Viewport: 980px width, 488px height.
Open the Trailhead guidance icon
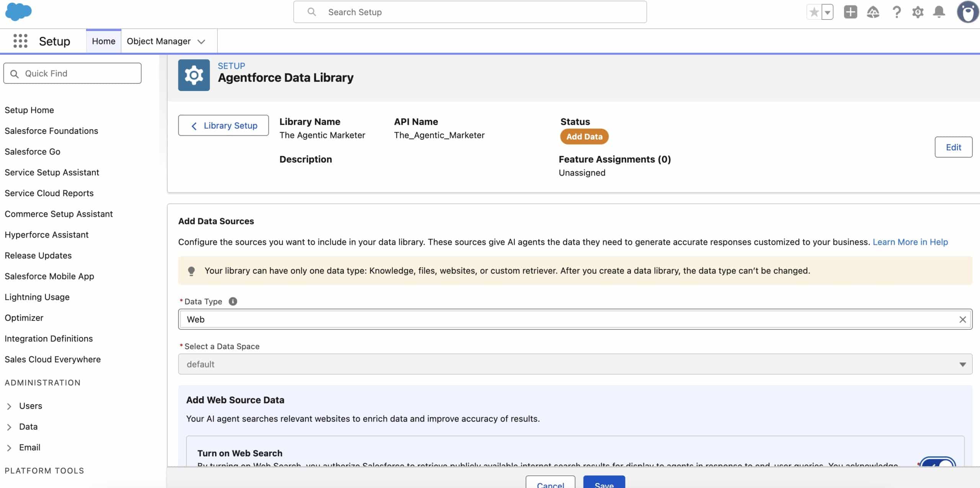click(x=873, y=12)
